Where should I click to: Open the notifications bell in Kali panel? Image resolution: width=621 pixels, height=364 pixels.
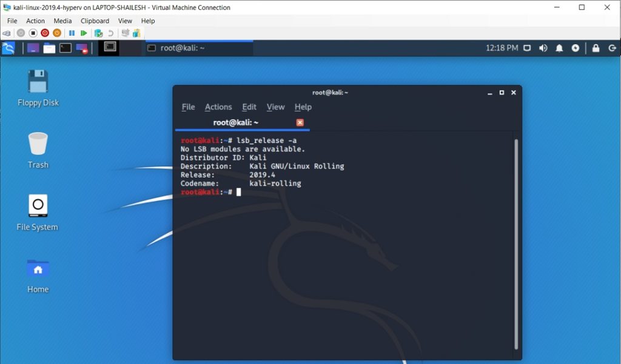pos(559,48)
